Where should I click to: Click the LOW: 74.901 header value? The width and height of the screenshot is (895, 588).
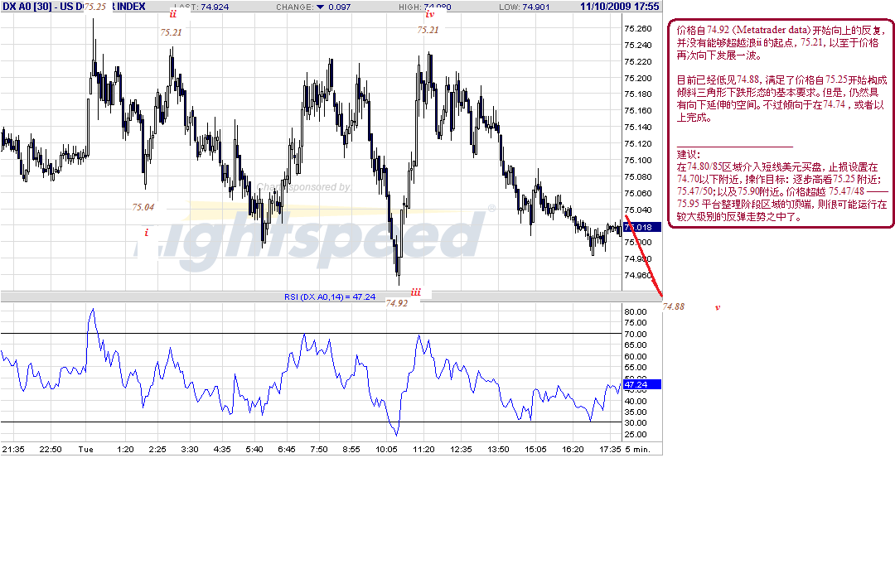coord(525,7)
